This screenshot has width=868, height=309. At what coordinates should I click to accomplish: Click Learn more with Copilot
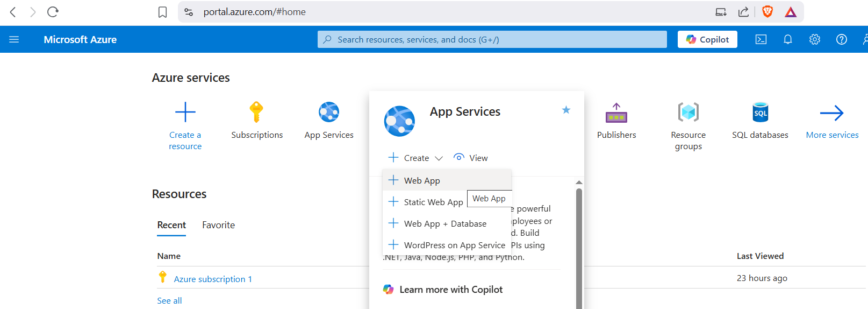coord(442,290)
